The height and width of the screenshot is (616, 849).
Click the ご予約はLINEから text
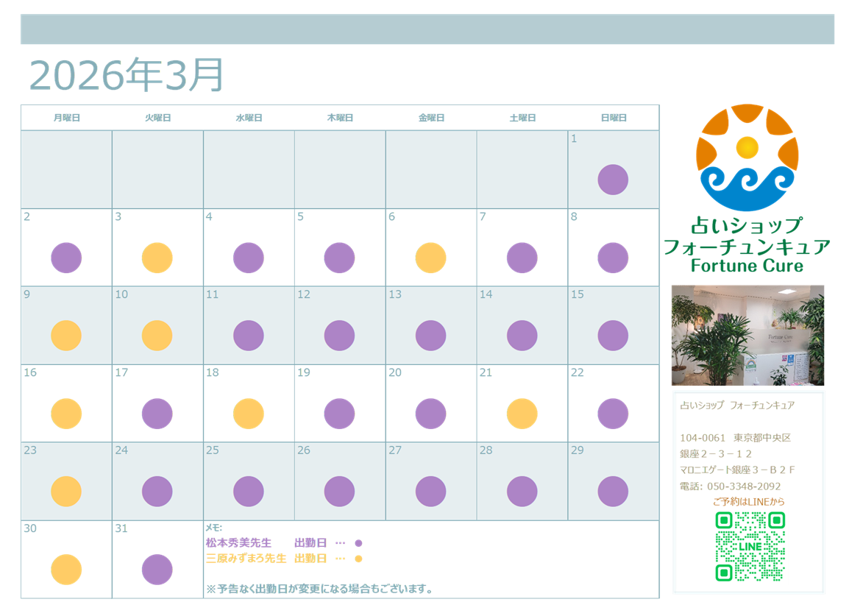[748, 502]
